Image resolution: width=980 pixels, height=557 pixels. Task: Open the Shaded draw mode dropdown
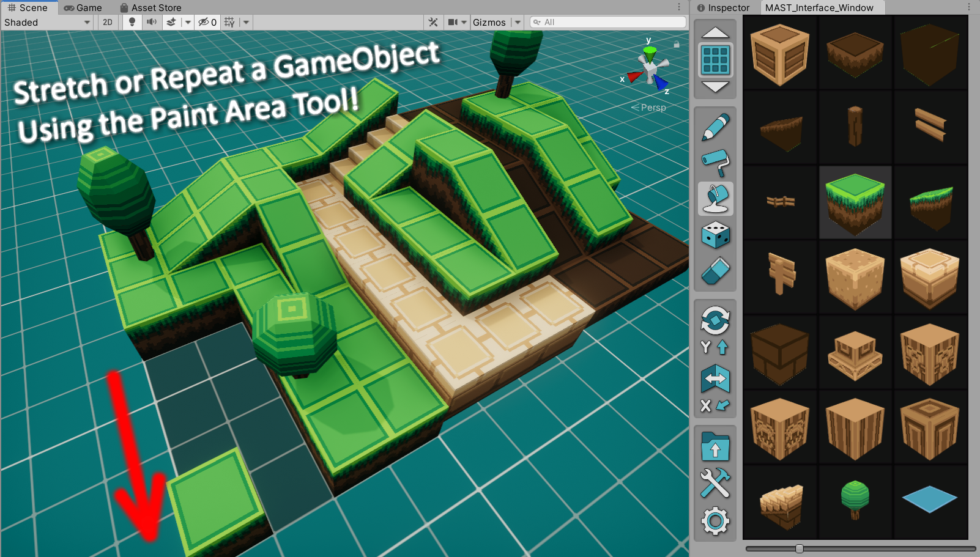pyautogui.click(x=48, y=23)
